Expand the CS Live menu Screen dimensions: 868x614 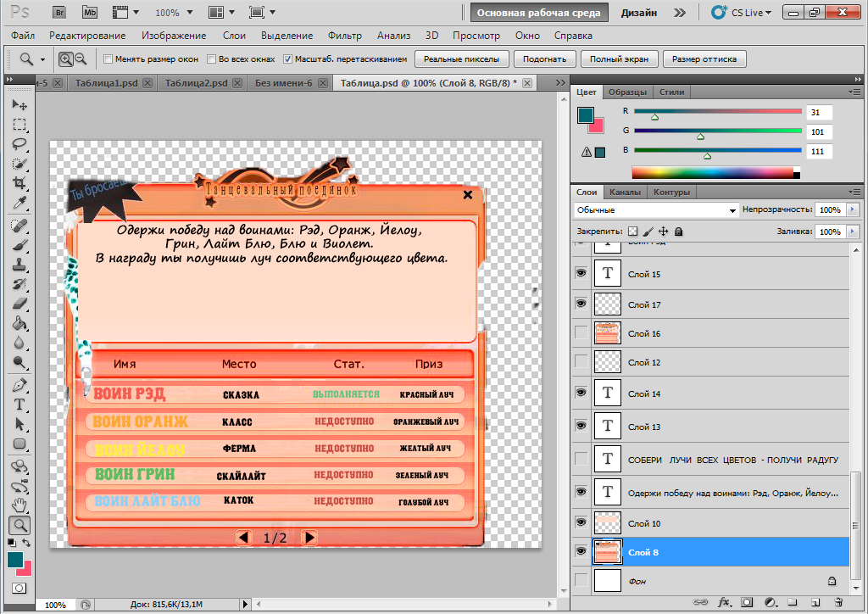(x=743, y=12)
